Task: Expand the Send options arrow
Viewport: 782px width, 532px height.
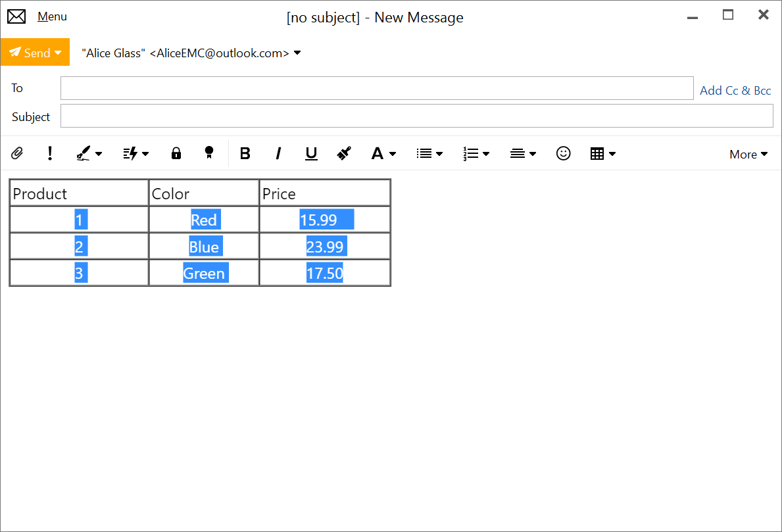Action: (59, 53)
